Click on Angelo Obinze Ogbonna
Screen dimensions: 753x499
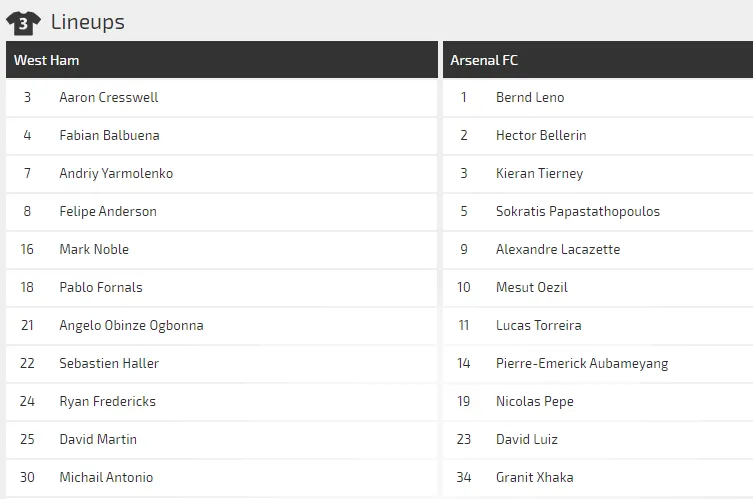tap(131, 325)
